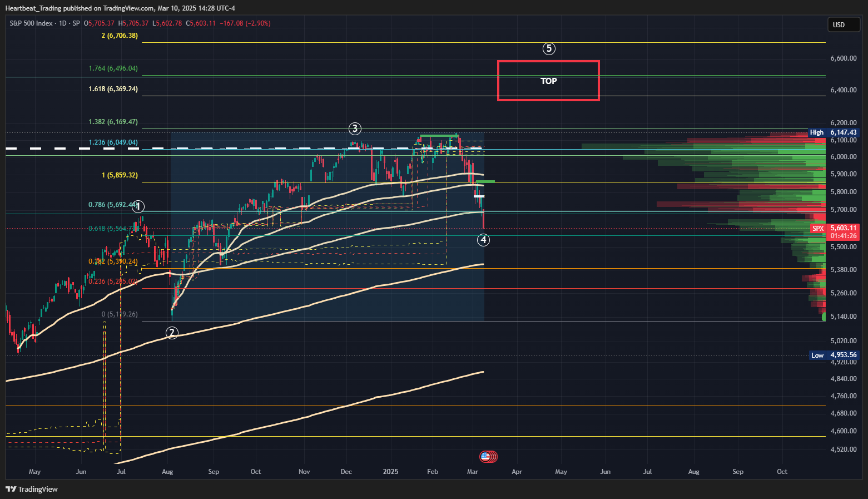Click the US flag economic event icon
Viewport: 868px width, 499px height.
coord(485,457)
